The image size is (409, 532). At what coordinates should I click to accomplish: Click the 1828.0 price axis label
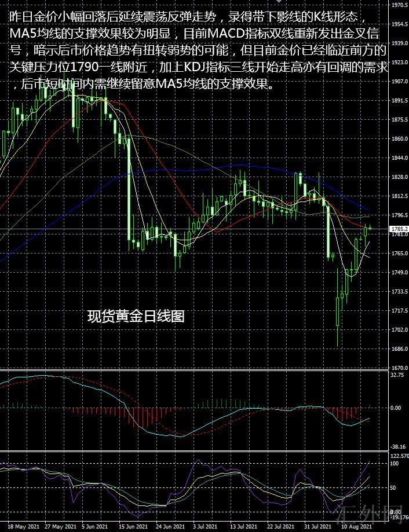click(x=400, y=177)
